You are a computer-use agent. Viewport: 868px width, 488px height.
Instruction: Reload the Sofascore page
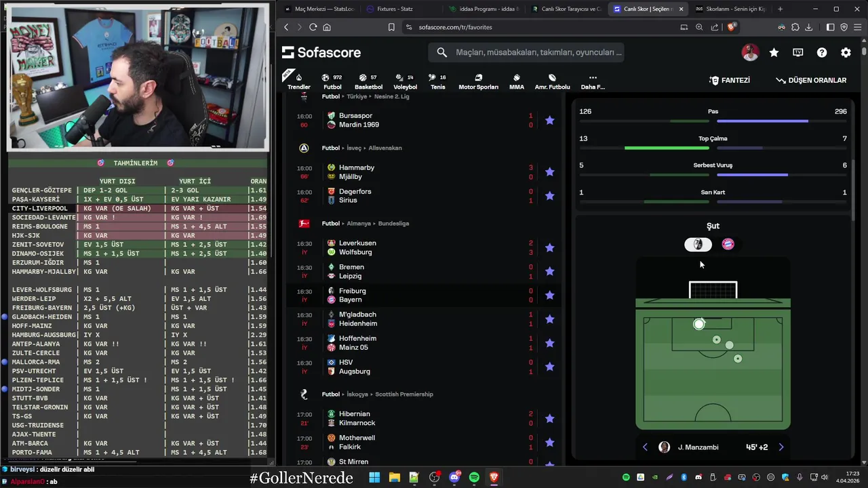313,27
